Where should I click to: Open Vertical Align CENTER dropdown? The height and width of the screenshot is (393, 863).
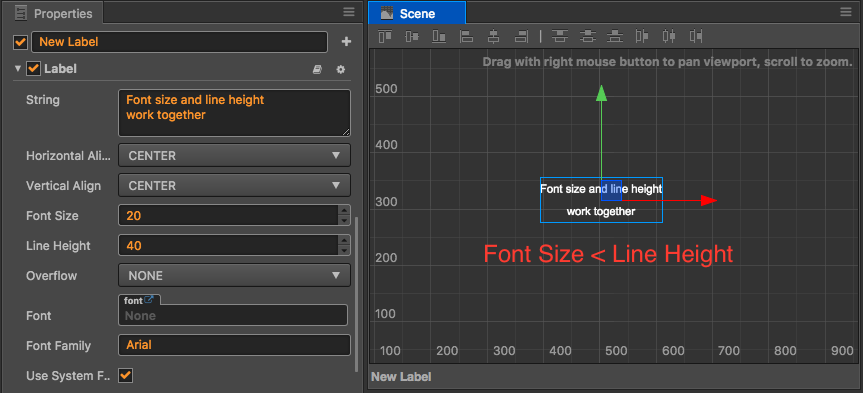click(234, 185)
